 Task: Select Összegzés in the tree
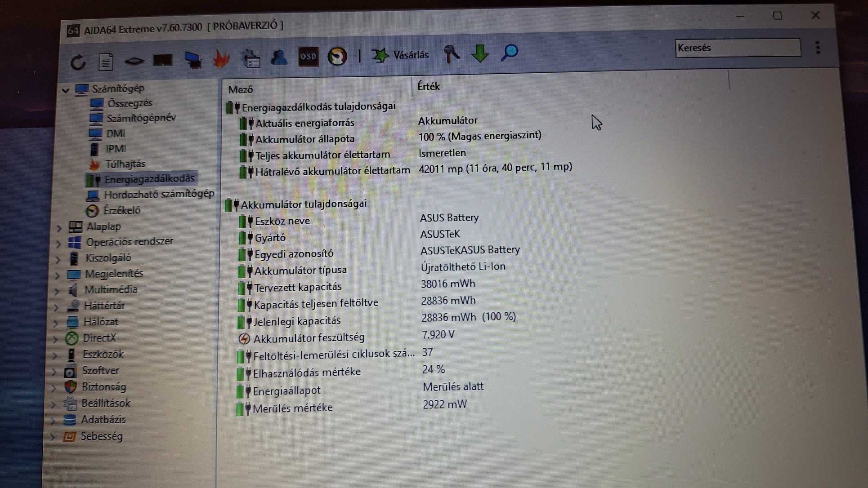point(130,103)
